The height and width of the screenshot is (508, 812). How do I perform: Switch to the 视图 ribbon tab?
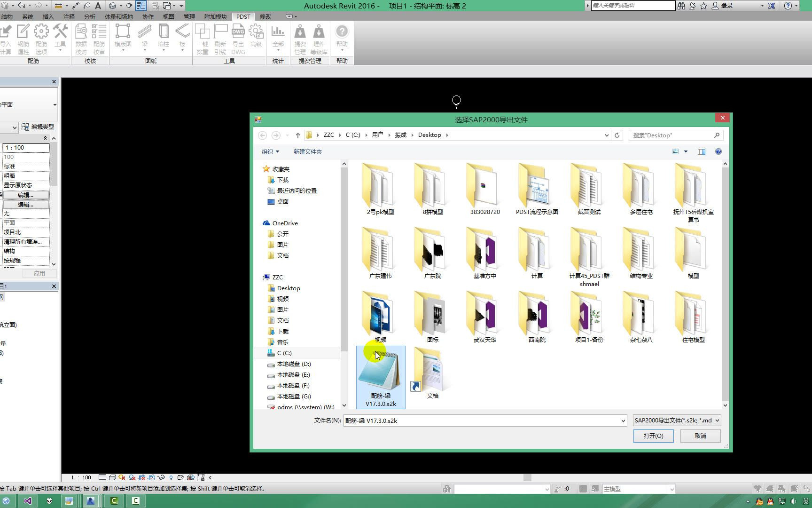point(169,16)
